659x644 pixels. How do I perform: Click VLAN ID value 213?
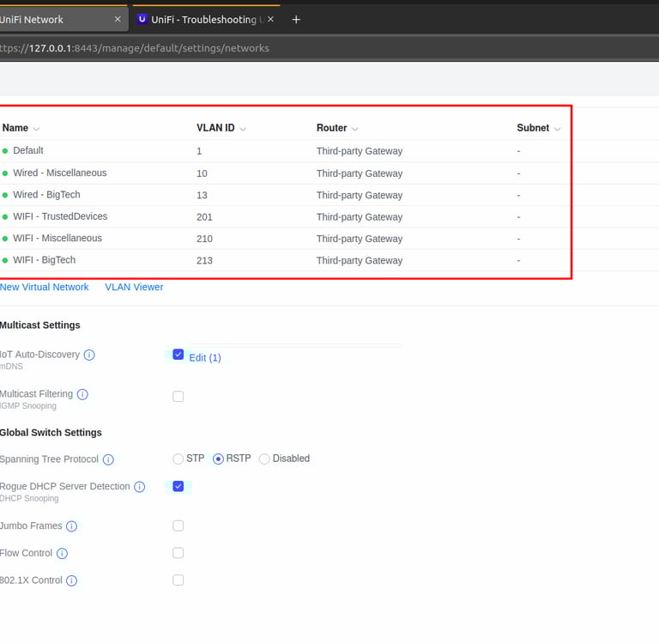[x=204, y=261]
